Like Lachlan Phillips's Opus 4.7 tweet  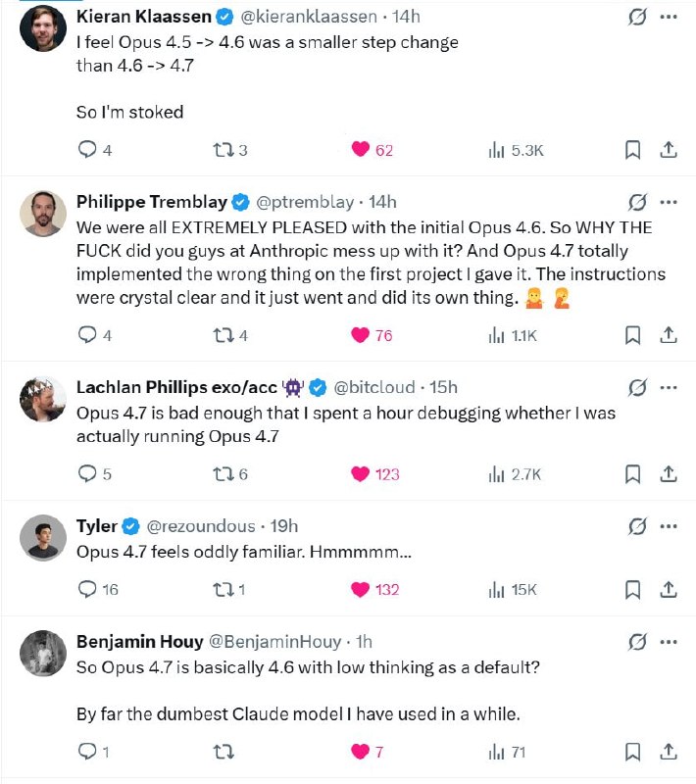361,474
